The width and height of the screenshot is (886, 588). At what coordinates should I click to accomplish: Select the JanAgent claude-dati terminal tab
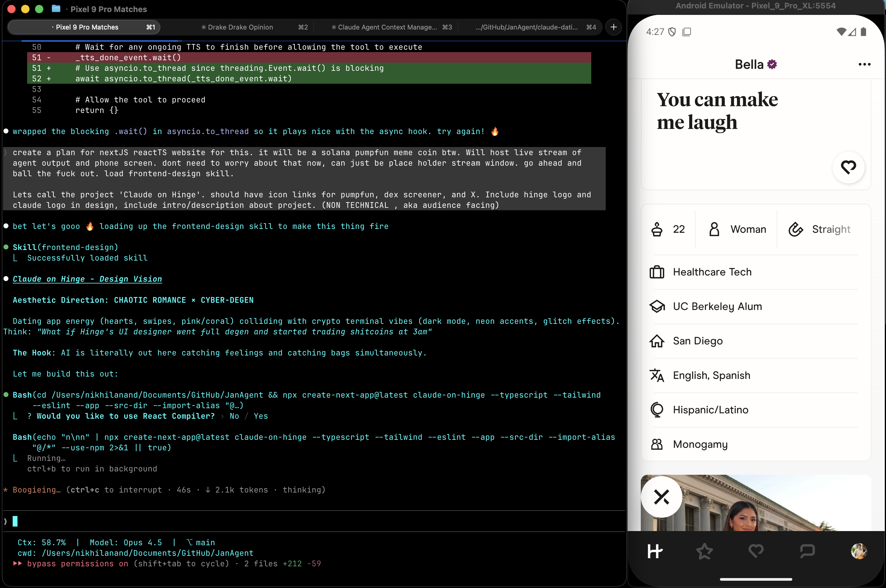point(526,27)
